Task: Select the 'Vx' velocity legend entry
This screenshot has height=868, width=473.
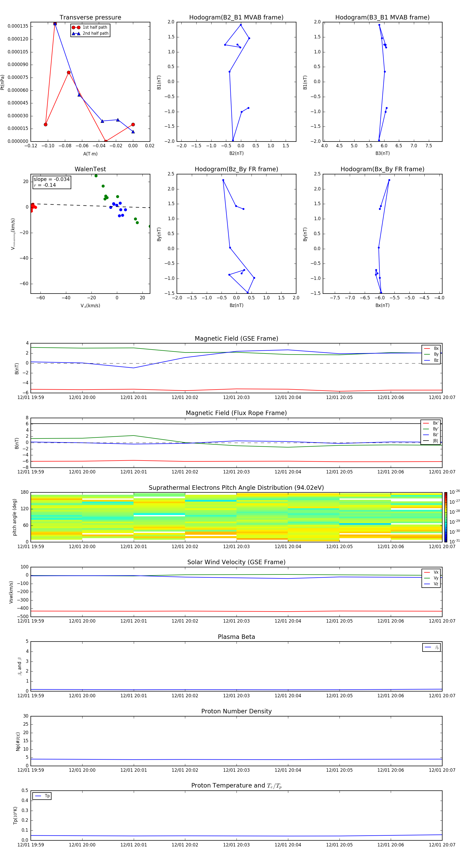Action: pyautogui.click(x=431, y=572)
